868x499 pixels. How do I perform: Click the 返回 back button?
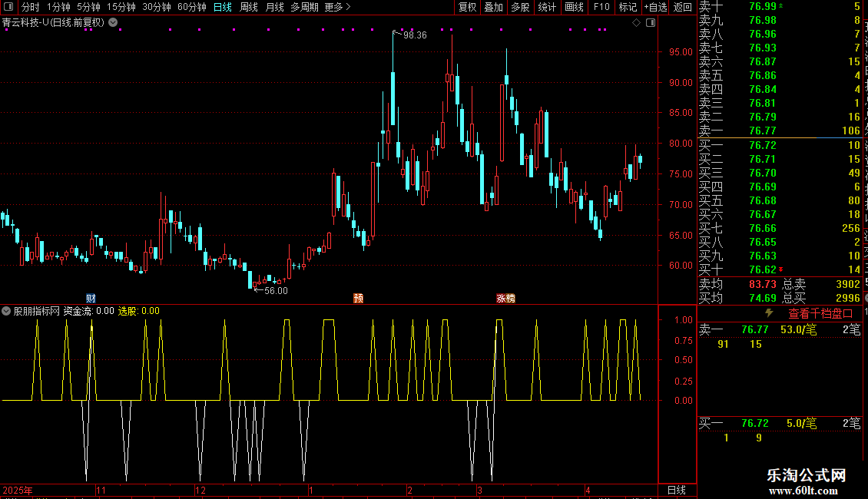coord(683,7)
